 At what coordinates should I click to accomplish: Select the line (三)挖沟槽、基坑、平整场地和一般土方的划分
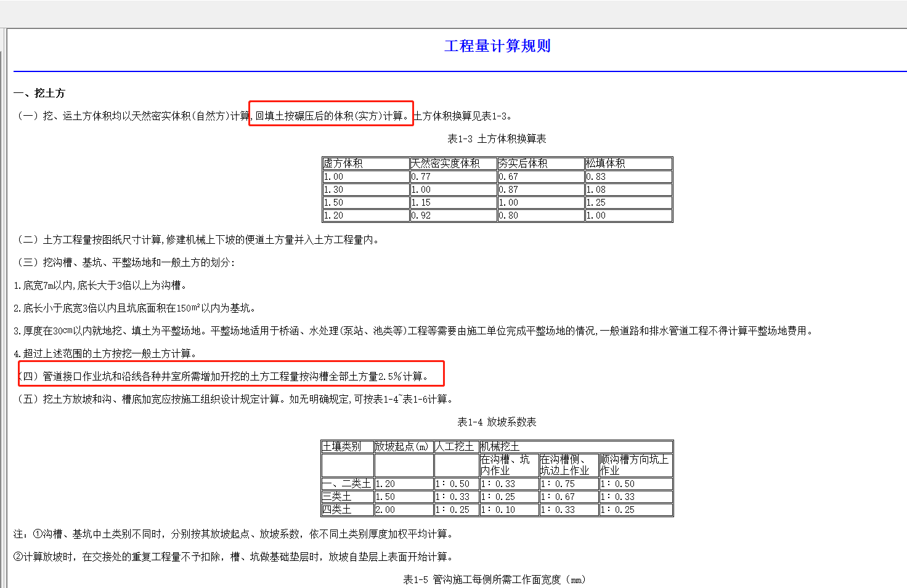tap(124, 262)
